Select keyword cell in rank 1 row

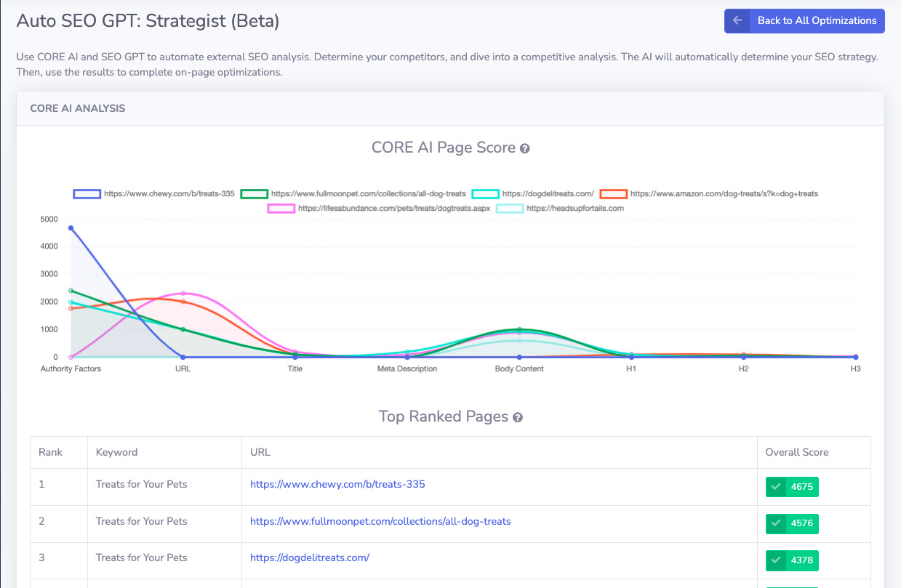click(x=164, y=487)
